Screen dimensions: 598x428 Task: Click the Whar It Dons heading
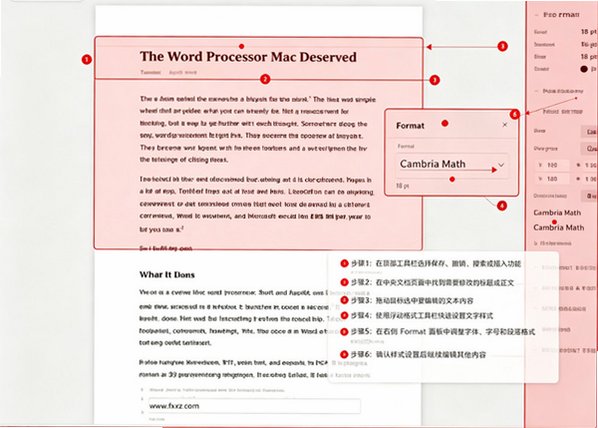coord(167,275)
